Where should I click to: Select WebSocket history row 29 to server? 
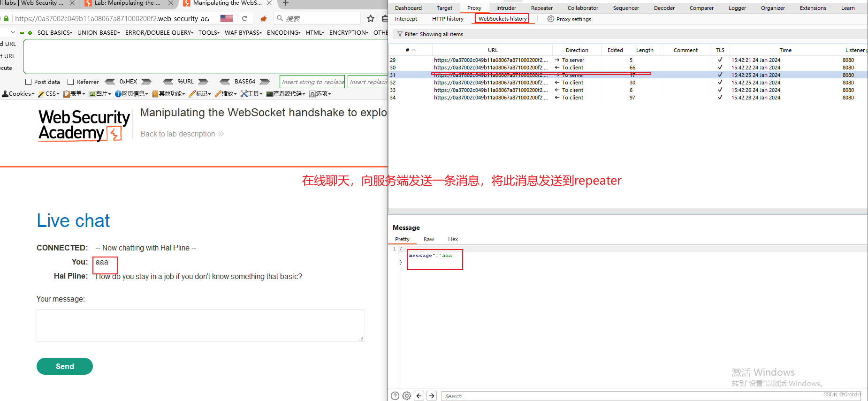coord(628,60)
